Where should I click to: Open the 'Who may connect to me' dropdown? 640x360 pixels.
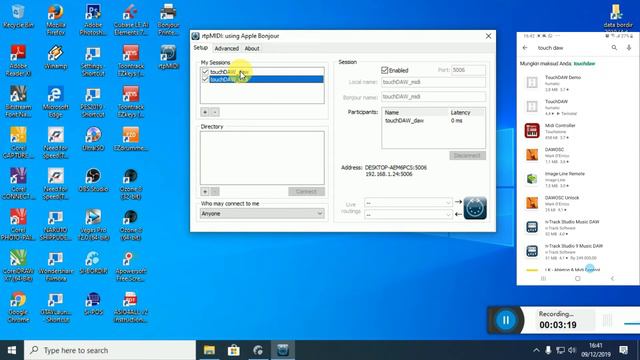pyautogui.click(x=262, y=213)
